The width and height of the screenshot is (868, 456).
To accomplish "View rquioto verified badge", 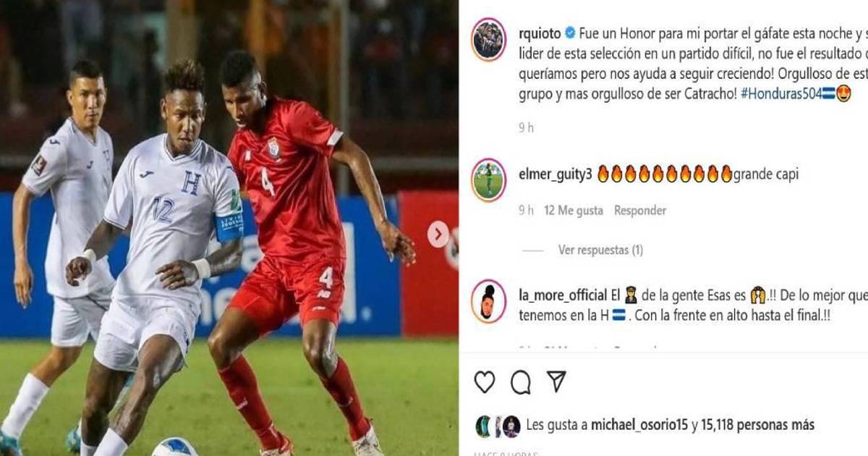I will (x=570, y=33).
